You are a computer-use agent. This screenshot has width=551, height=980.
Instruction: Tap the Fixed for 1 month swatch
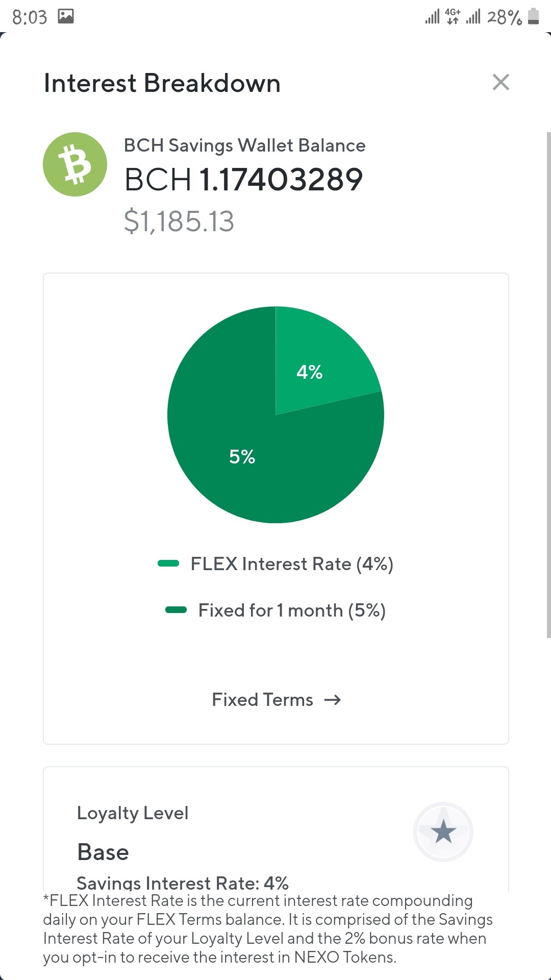(176, 609)
